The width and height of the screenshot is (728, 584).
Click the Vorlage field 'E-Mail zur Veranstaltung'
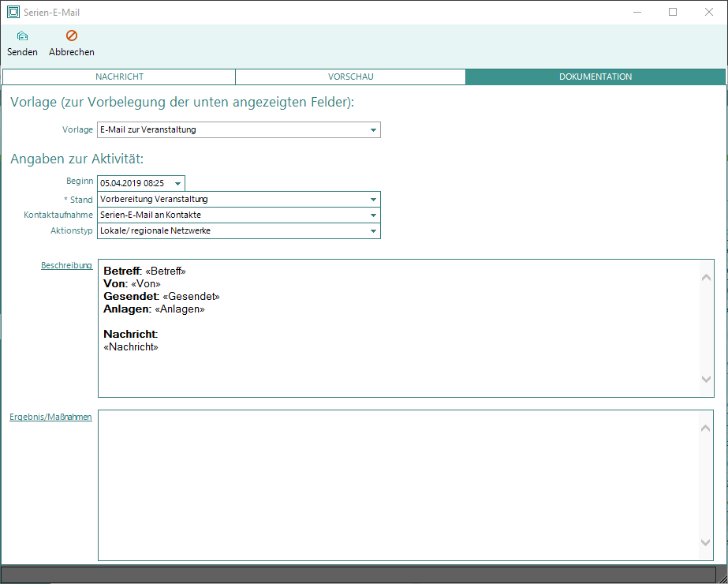click(239, 130)
